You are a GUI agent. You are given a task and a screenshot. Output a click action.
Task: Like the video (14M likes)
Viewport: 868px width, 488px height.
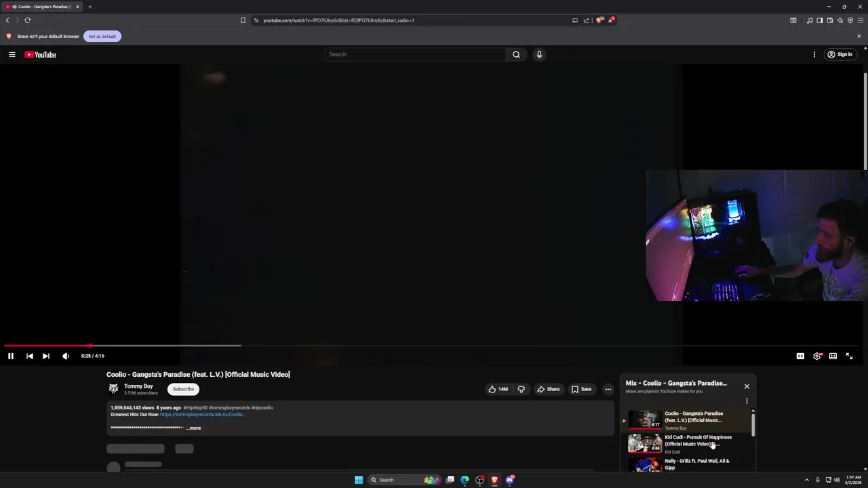tap(498, 389)
